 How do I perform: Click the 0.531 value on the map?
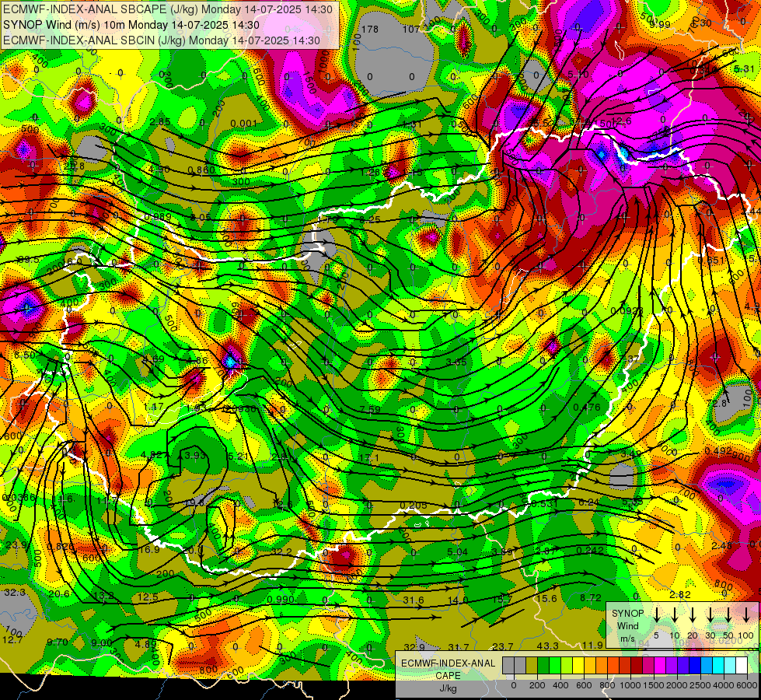545,504
